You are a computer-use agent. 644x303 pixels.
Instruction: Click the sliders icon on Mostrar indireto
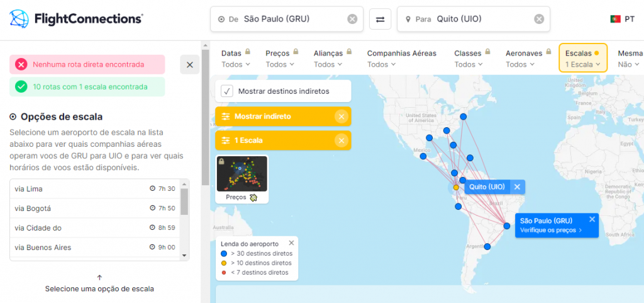(x=226, y=117)
